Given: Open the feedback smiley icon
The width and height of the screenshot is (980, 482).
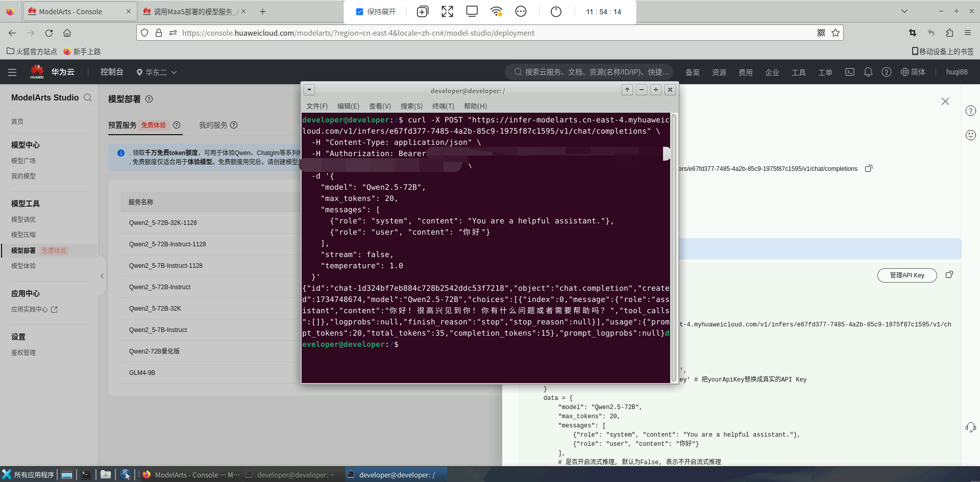Looking at the screenshot, I should 971,135.
